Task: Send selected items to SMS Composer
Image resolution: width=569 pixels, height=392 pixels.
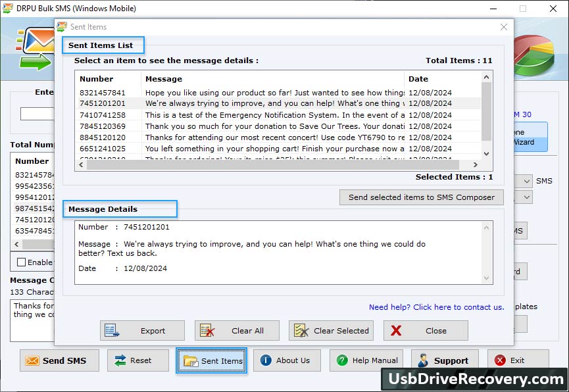Action: pyautogui.click(x=421, y=197)
